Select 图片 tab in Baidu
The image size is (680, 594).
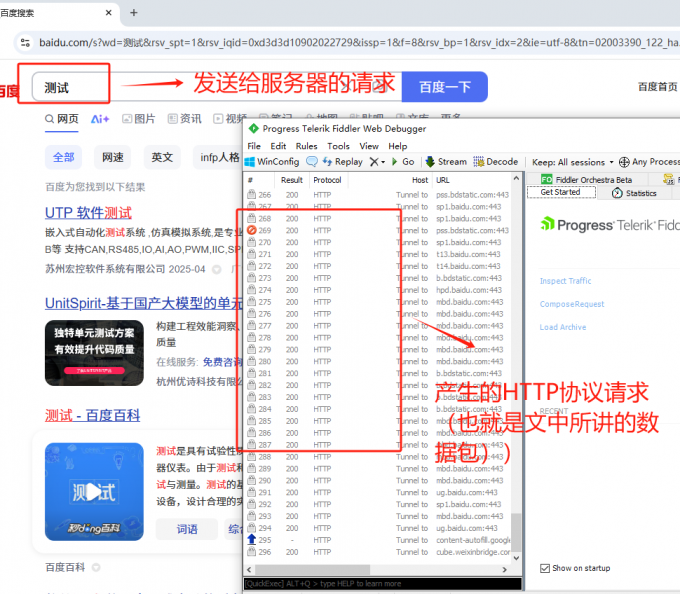[139, 119]
